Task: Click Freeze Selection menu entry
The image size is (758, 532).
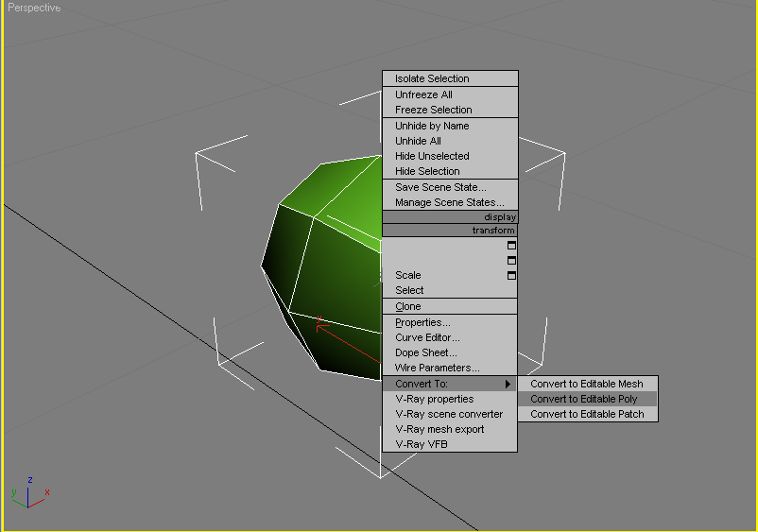Action: pos(450,110)
